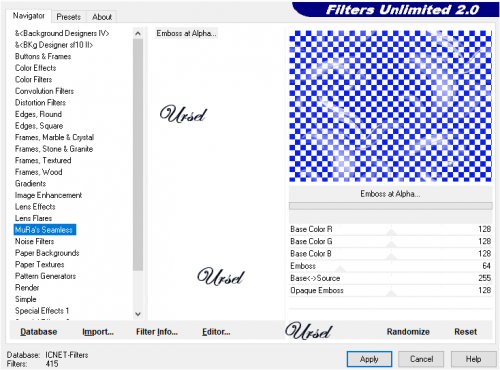
Task: Switch to the Presets tab
Action: pos(68,17)
